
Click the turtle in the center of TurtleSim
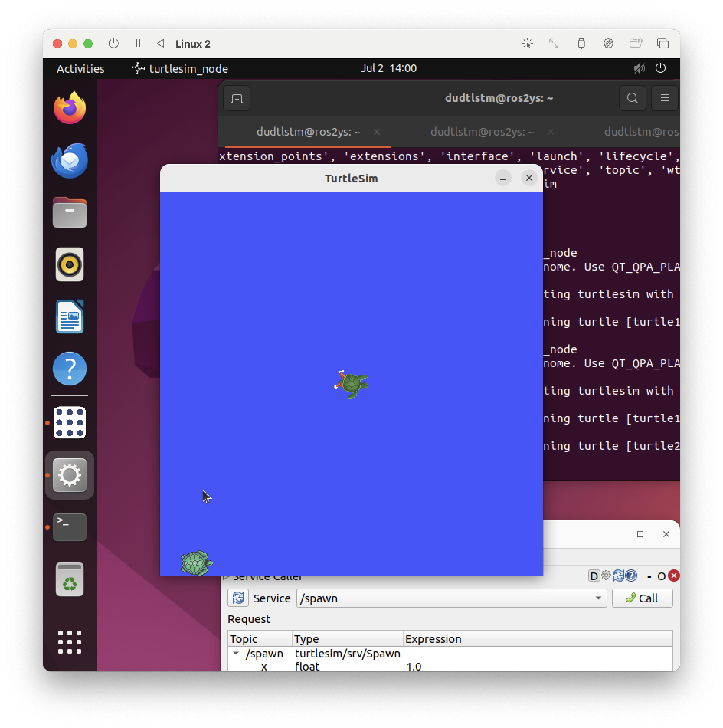coord(351,384)
